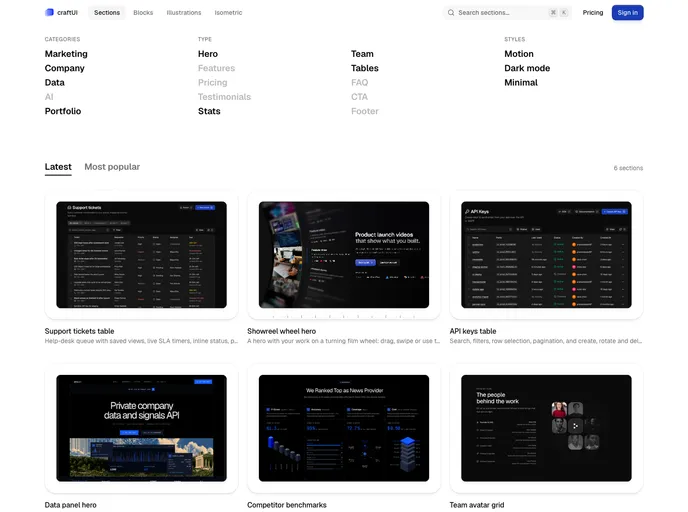Click the Showreel wheel hero title
This screenshot has height=512, width=688.
[x=281, y=331]
